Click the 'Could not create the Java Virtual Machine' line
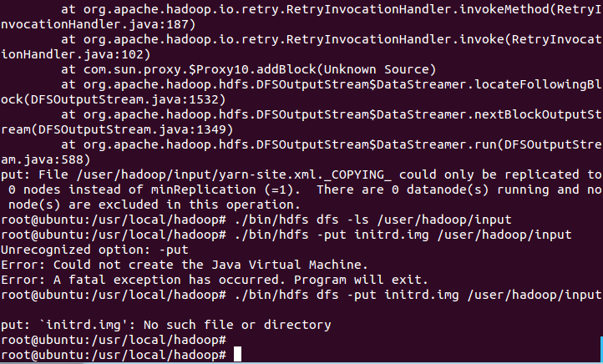The image size is (603, 364). pos(185,265)
